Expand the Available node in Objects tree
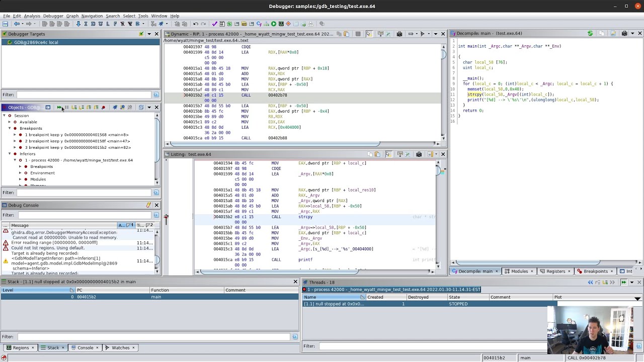 [x=9, y=122]
